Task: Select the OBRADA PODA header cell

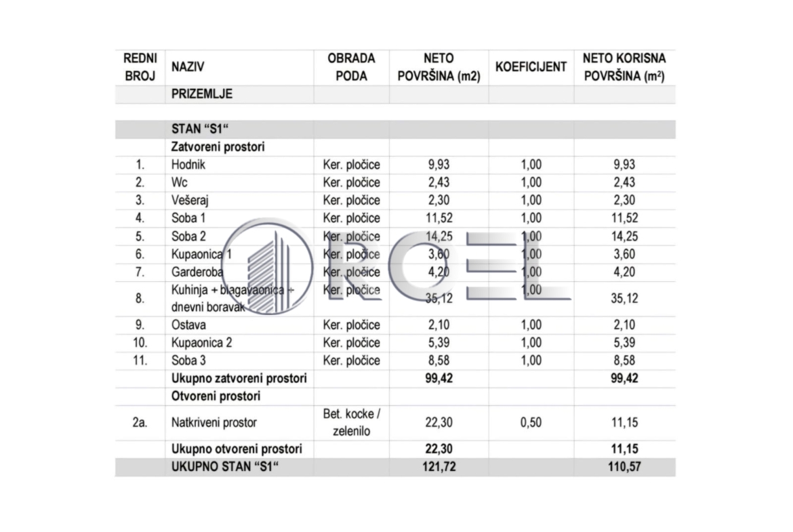Action: click(352, 66)
